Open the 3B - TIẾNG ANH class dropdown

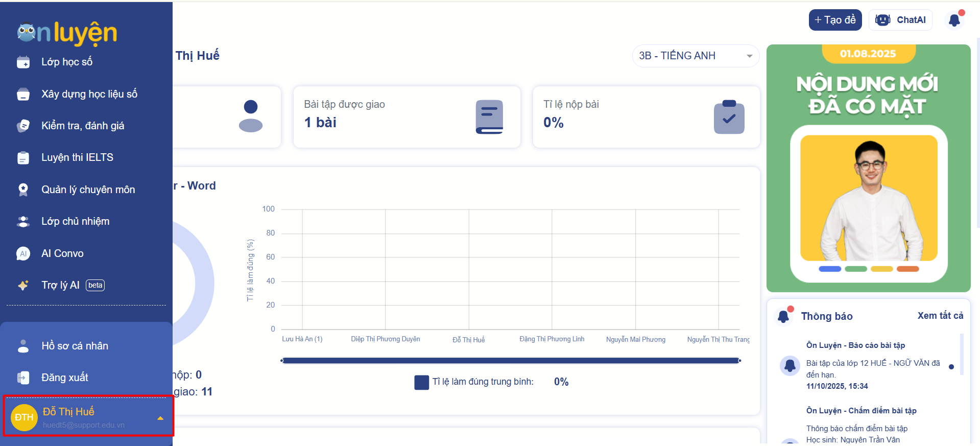click(695, 56)
